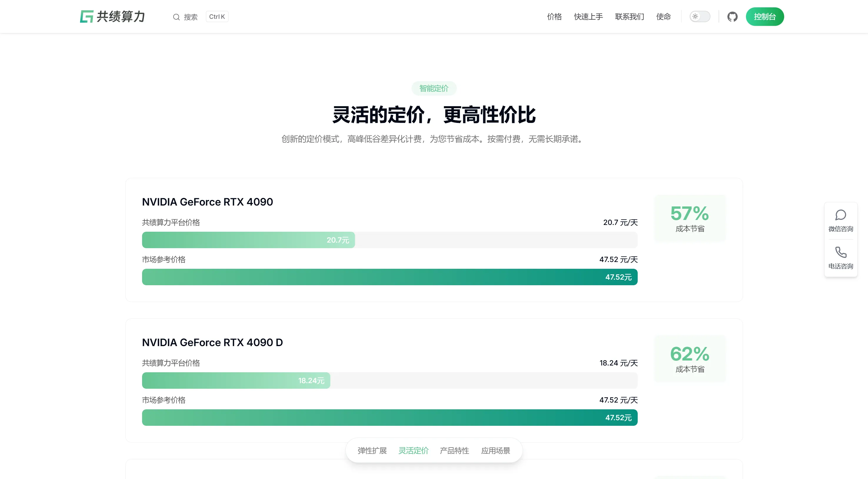This screenshot has width=868, height=479.
Task: Switch to the 产品特性 tab
Action: pyautogui.click(x=454, y=450)
